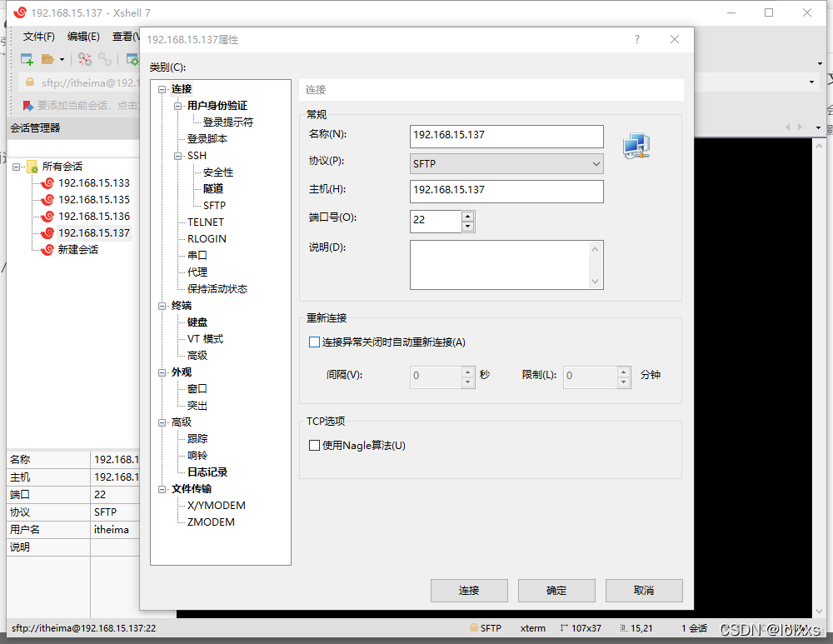Select 代理 in category tree
This screenshot has width=833, height=644.
coord(197,272)
